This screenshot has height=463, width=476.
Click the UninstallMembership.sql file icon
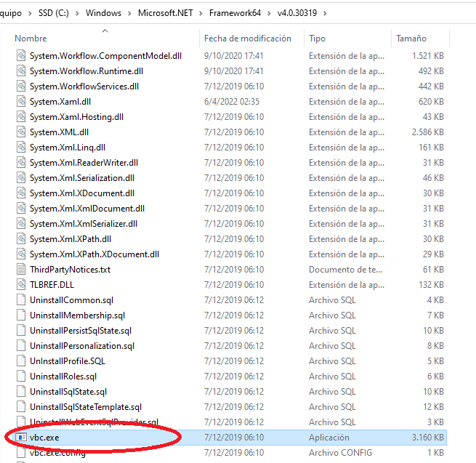coord(21,315)
